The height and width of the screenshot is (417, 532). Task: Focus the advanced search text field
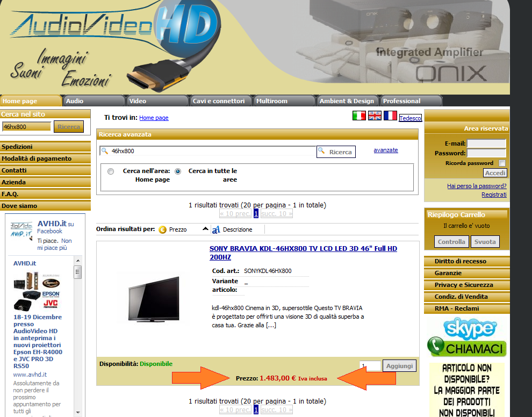(207, 151)
